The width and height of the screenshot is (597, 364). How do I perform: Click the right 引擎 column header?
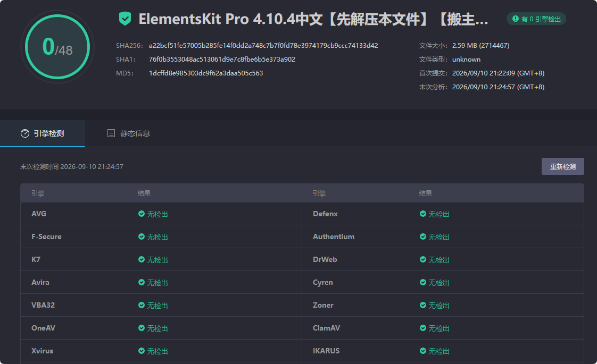click(319, 193)
